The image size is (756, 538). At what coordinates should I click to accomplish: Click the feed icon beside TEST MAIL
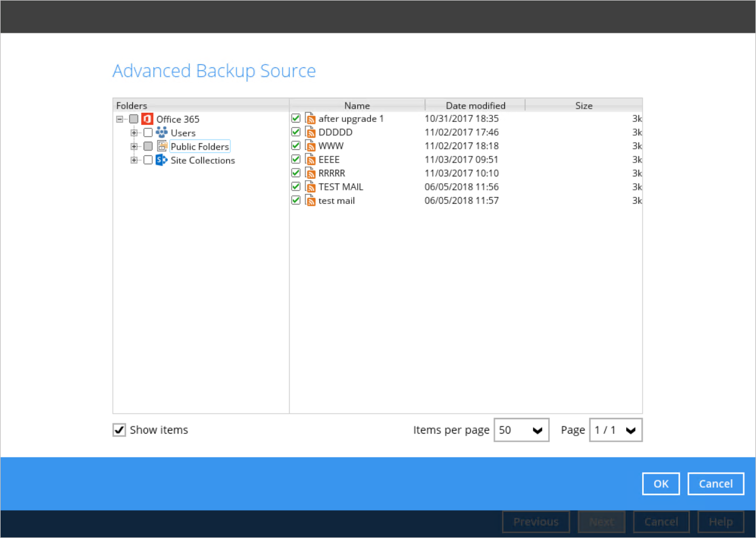[x=310, y=187]
